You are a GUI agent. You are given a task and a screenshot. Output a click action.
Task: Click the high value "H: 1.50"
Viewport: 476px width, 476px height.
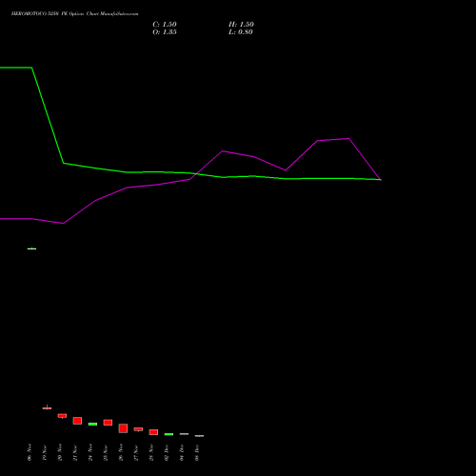coord(241,25)
